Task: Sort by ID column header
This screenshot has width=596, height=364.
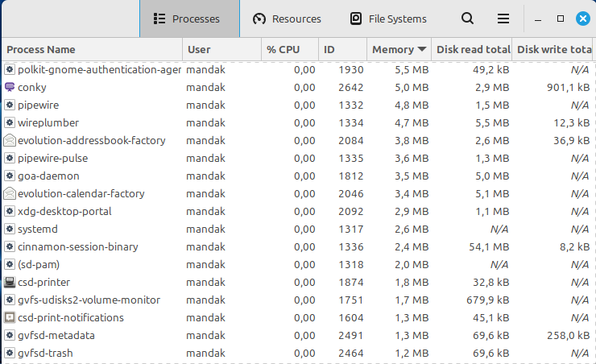Action: tap(342, 49)
